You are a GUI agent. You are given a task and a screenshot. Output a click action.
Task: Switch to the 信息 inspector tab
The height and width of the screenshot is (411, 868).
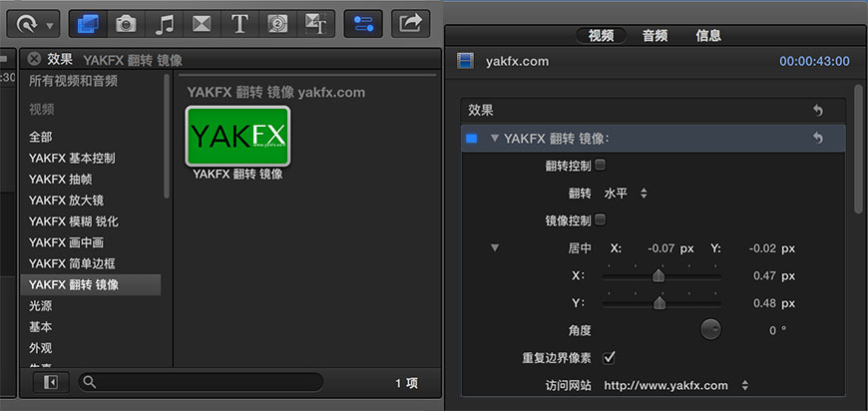point(708,37)
